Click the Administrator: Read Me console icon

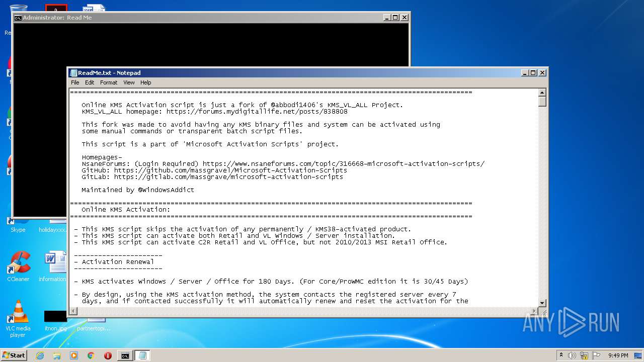tap(18, 18)
